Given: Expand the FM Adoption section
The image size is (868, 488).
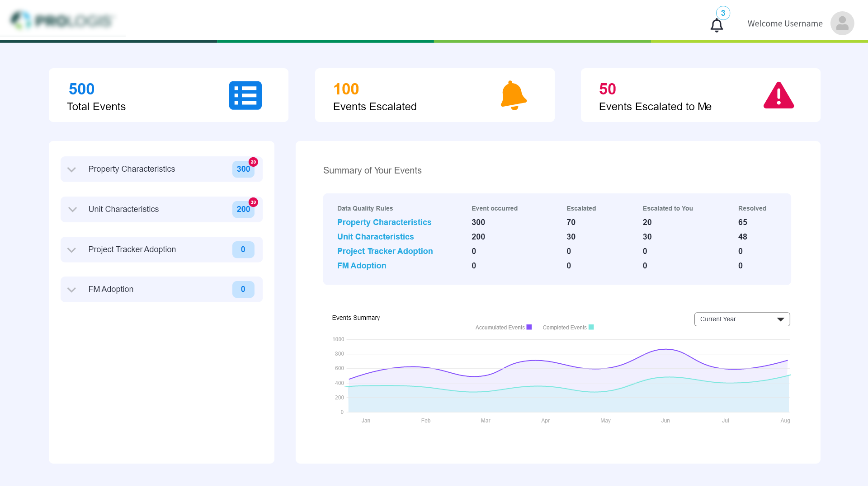Looking at the screenshot, I should coord(71,290).
